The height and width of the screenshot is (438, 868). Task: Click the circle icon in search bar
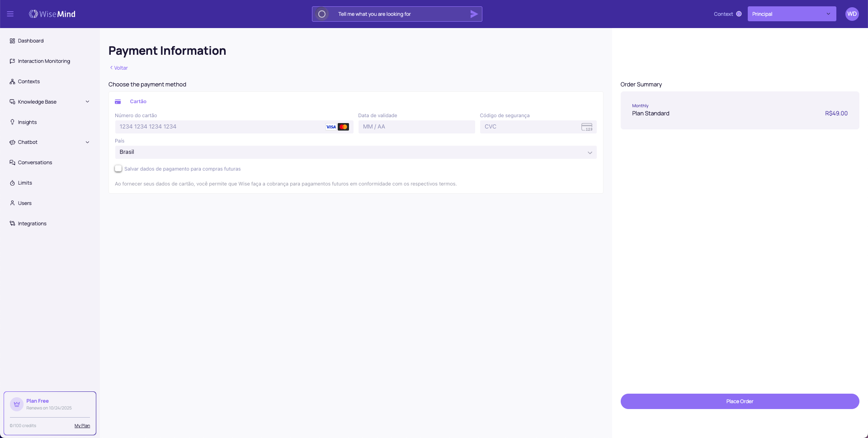point(322,14)
